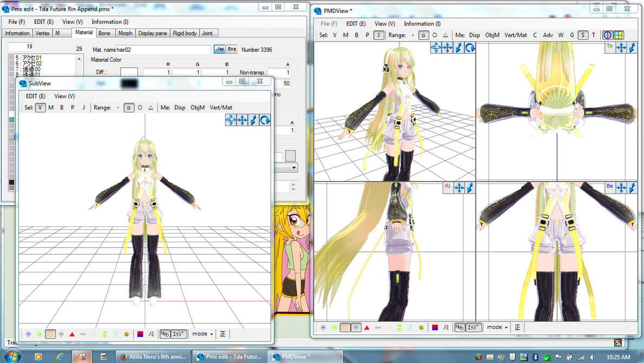Viewport: 644px width, 363px height.
Task: Open Vert/Mat menu in PMDView toolbar
Action: 515,35
